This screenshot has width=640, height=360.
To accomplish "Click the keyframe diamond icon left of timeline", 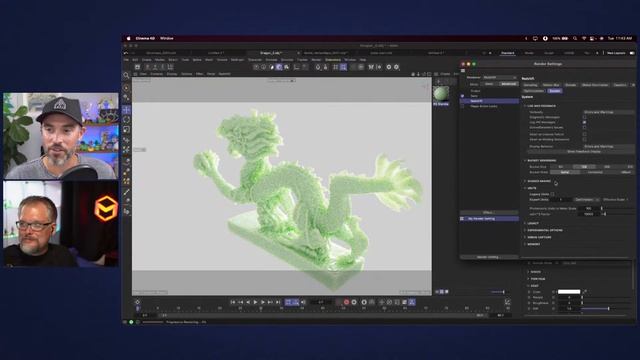I will (x=137, y=302).
